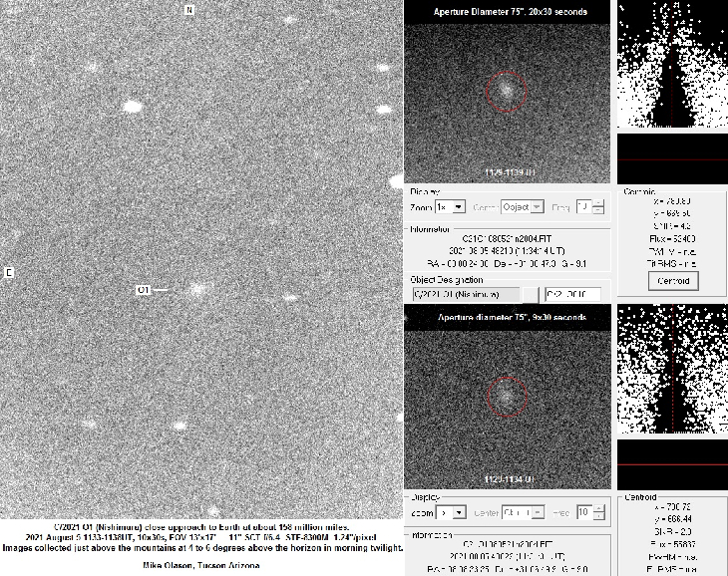Click the E east marker on the main image
The height and width of the screenshot is (576, 728).
[9, 272]
